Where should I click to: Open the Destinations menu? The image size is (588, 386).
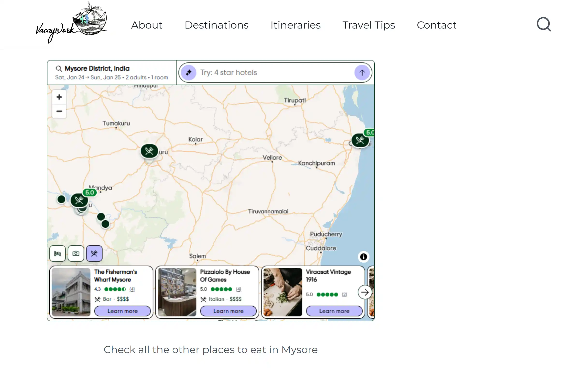(x=216, y=25)
